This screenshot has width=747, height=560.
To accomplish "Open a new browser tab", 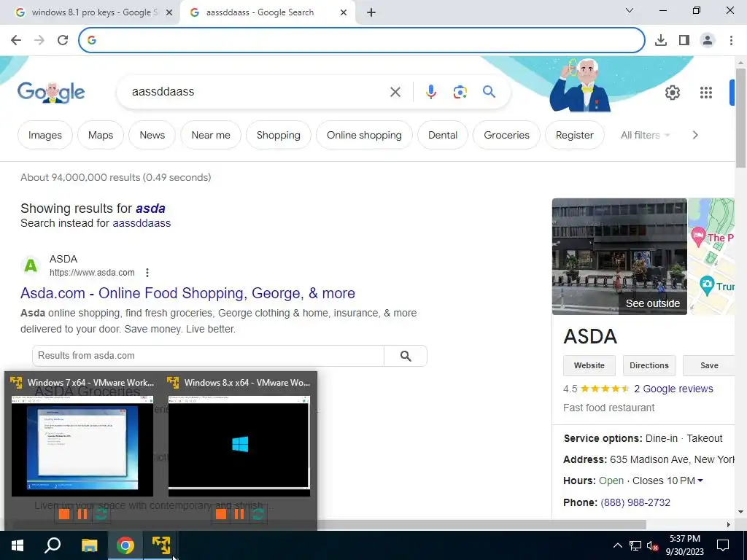I will pos(371,13).
